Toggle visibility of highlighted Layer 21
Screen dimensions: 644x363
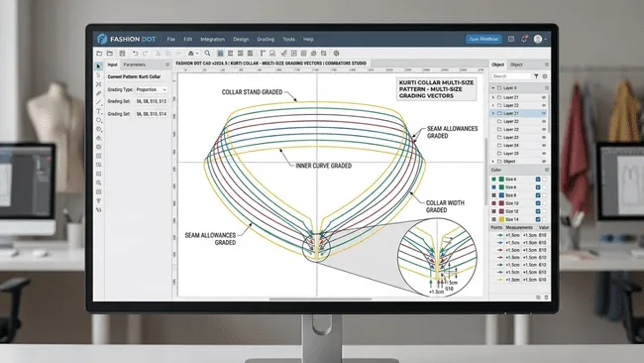(544, 113)
